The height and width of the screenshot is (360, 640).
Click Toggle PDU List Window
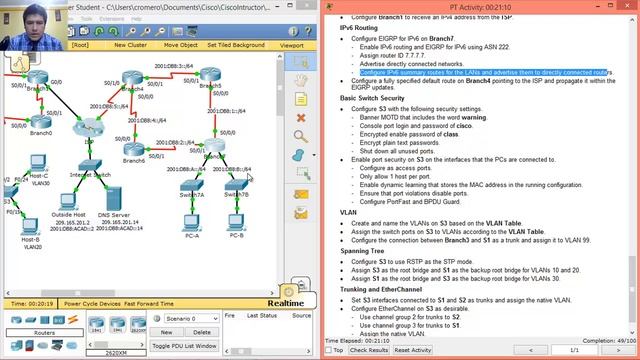click(184, 346)
